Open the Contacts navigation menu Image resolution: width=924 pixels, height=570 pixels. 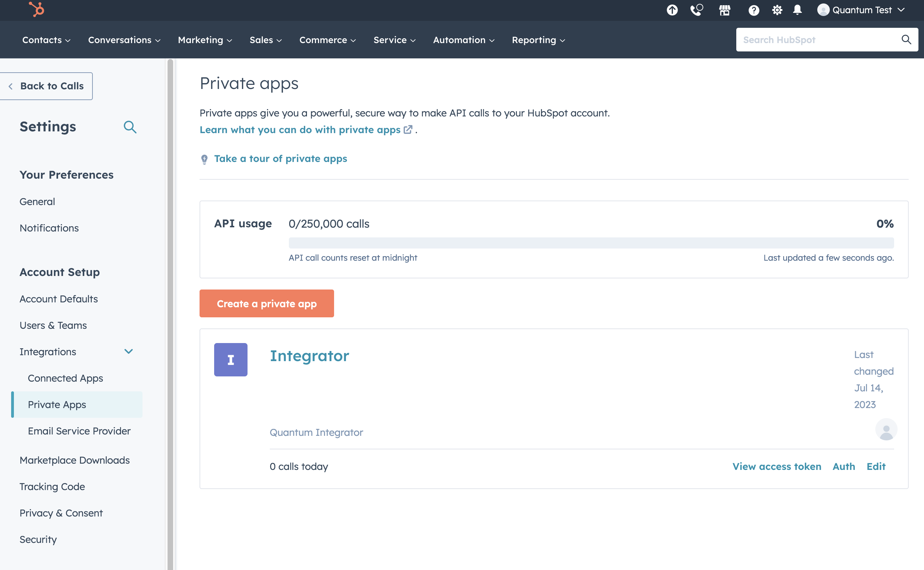[46, 40]
